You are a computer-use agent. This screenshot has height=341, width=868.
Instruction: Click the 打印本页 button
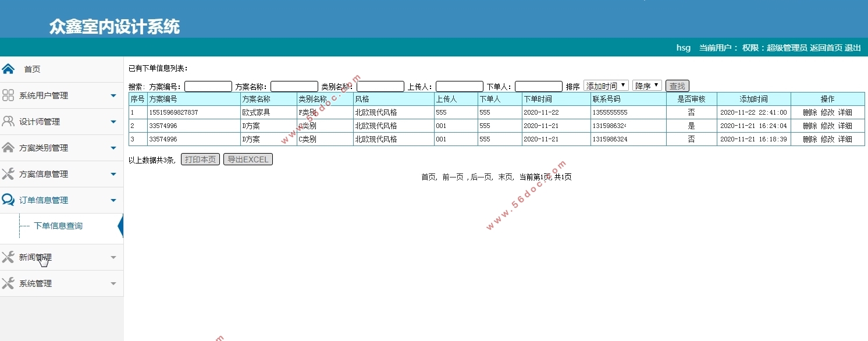click(200, 159)
